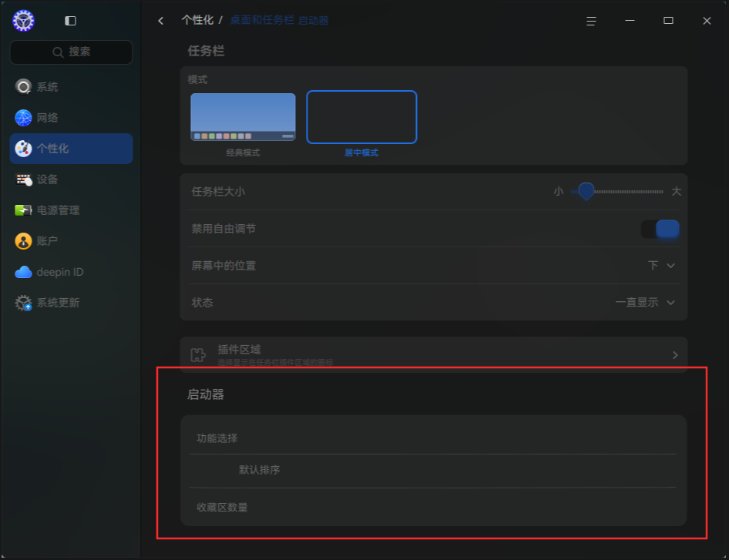Click the 收藏区数量 label
This screenshot has height=560, width=729.
[x=222, y=508]
